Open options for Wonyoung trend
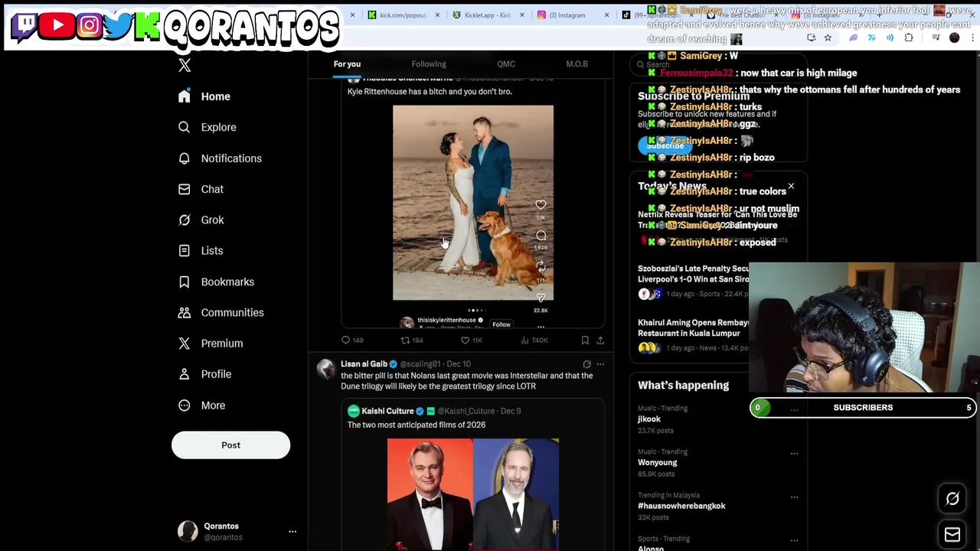This screenshot has height=551, width=980. (794, 453)
